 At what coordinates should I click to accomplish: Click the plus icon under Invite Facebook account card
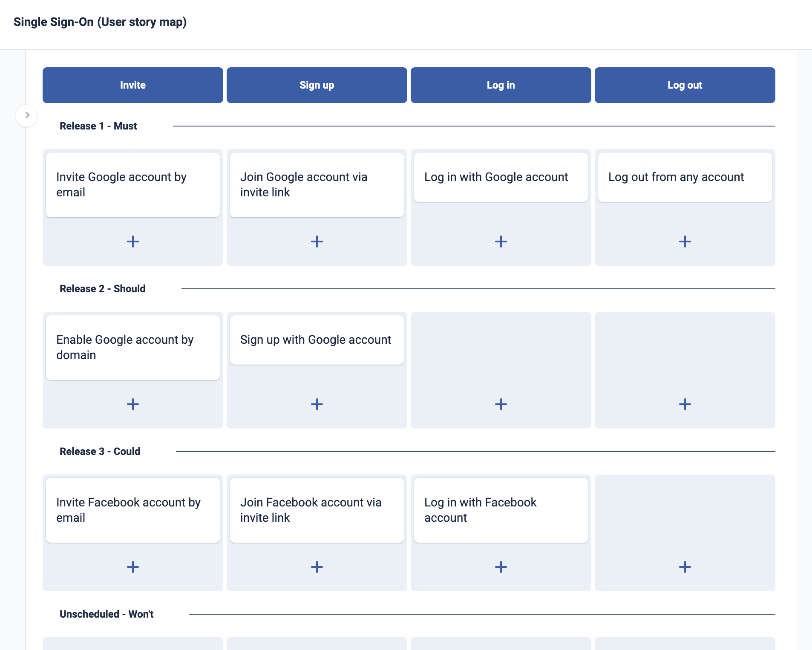(132, 567)
